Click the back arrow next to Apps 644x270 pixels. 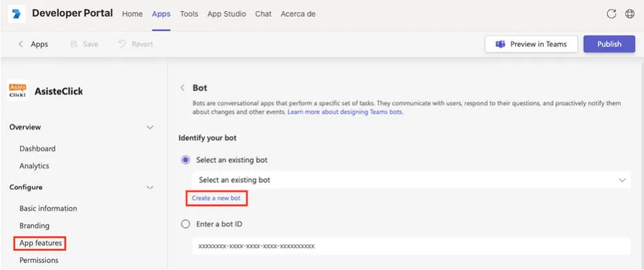(x=21, y=44)
